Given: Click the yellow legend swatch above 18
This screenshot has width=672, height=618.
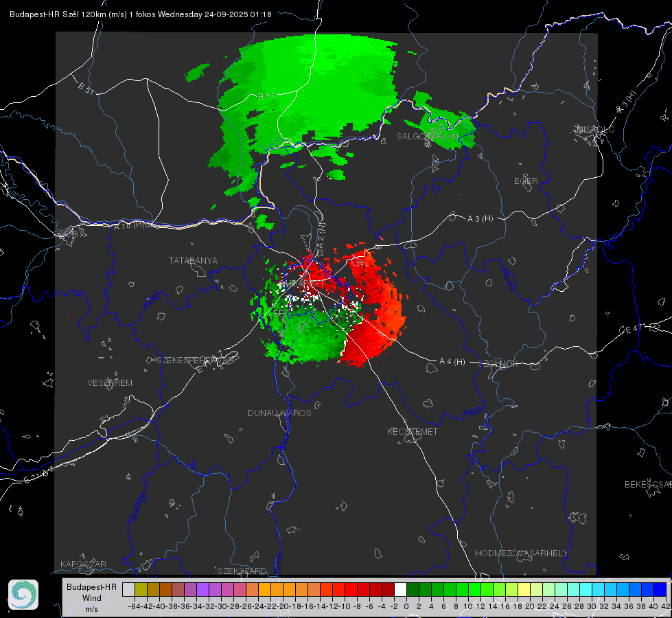Looking at the screenshot, I should pyautogui.click(x=524, y=590).
